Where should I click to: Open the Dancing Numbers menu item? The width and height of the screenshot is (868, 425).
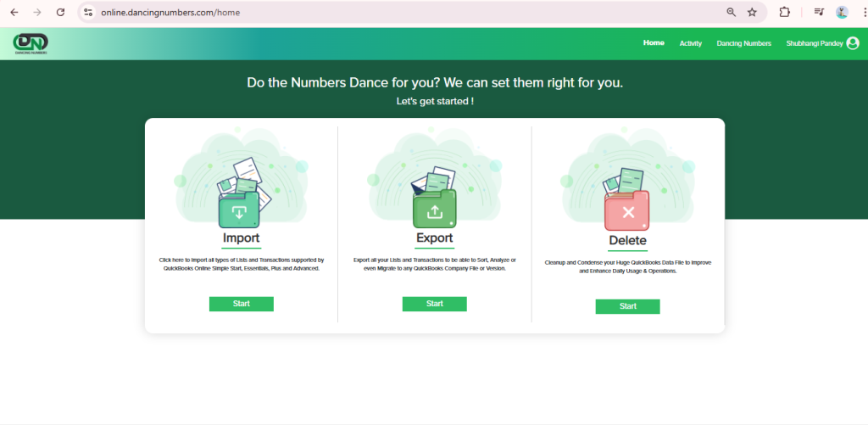pos(743,43)
